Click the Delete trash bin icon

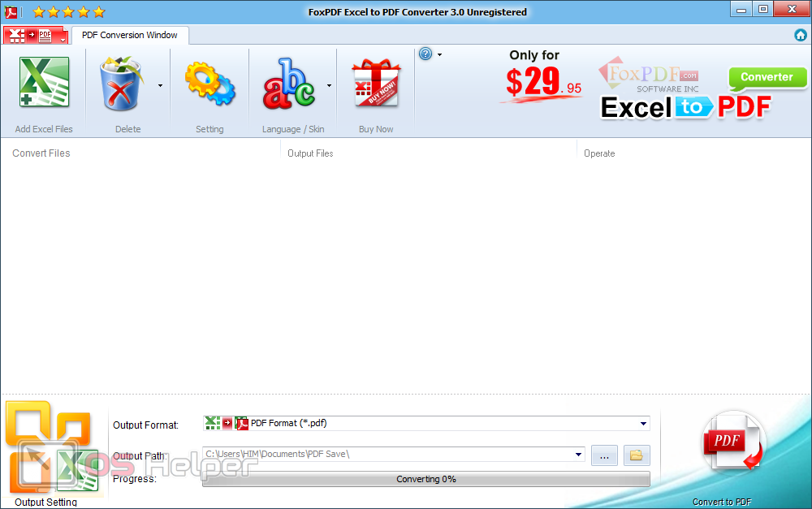(x=122, y=84)
